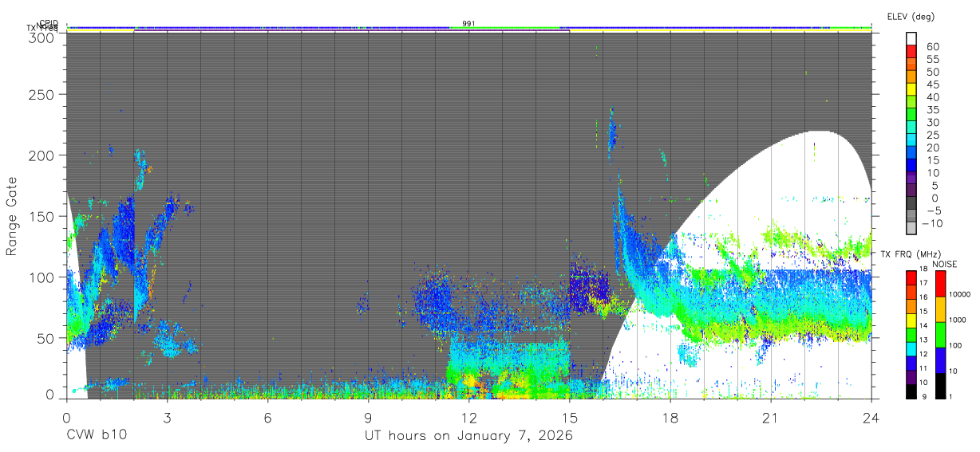Click UT hour tick label 24
The width and height of the screenshot is (980, 452).
click(x=871, y=418)
